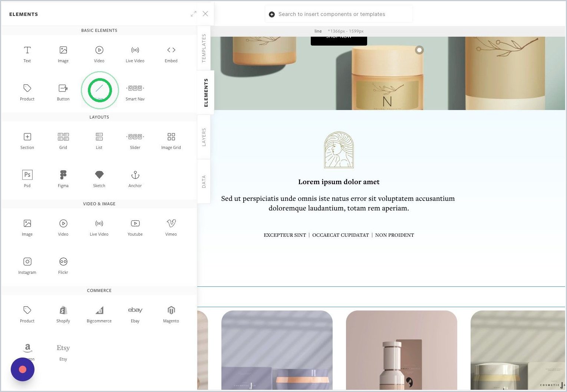Screen dimensions: 567x392
Task: Select the Button element
Action: tap(63, 92)
